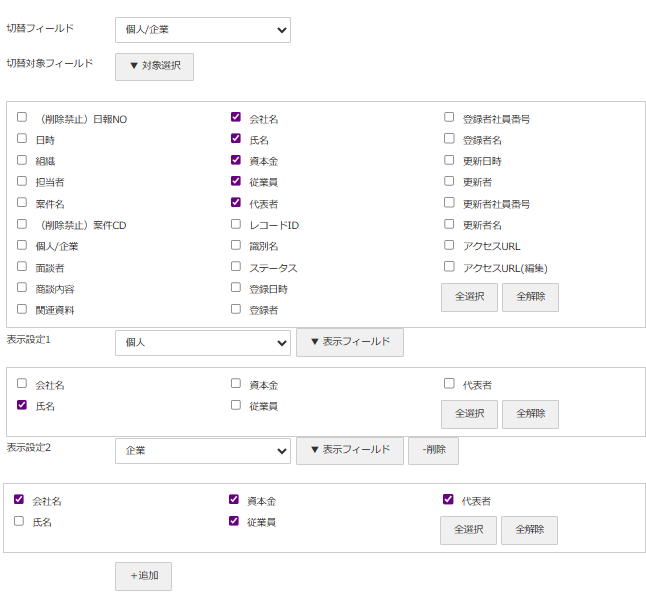The image size is (646, 592).
Task: Open the 切替フィールド dropdown showing 個人/企業
Action: click(x=202, y=30)
